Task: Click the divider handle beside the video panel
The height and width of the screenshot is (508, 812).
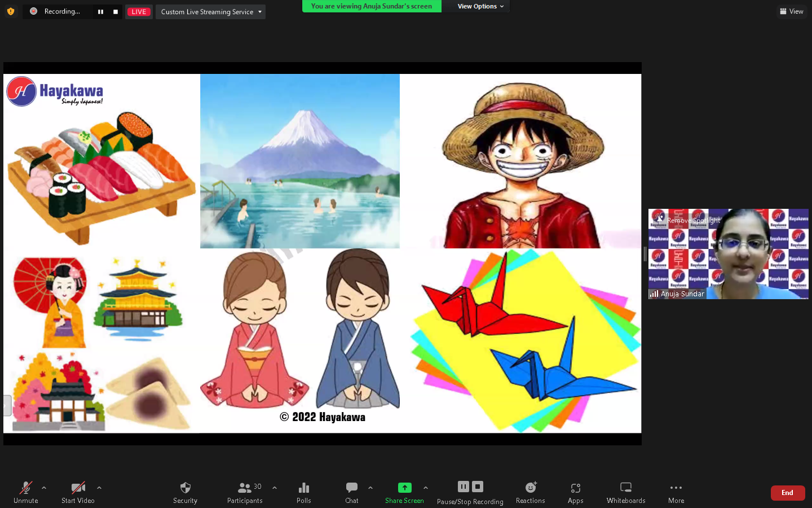Action: 645,254
